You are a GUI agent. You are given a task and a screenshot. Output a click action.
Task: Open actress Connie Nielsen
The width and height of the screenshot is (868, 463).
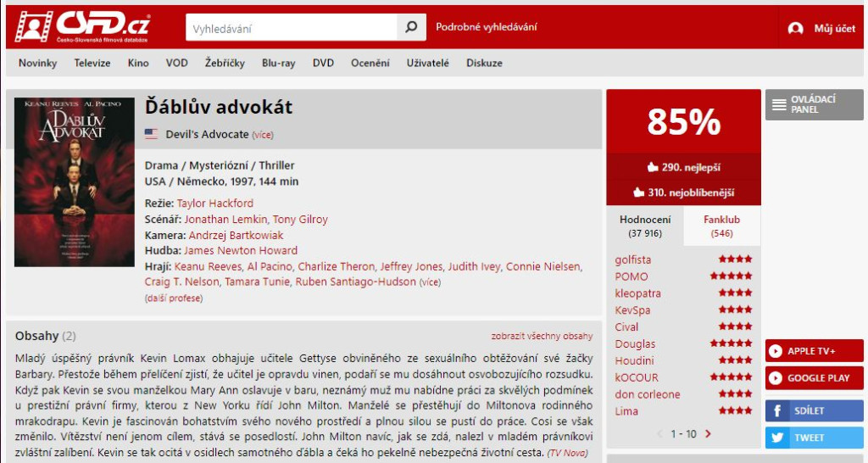pos(543,266)
